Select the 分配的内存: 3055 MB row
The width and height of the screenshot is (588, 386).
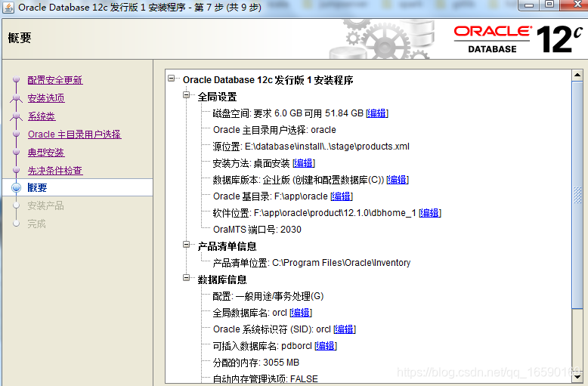(x=256, y=363)
